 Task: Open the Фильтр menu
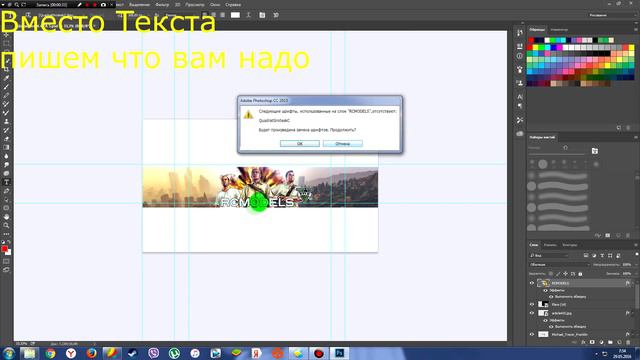tap(162, 5)
